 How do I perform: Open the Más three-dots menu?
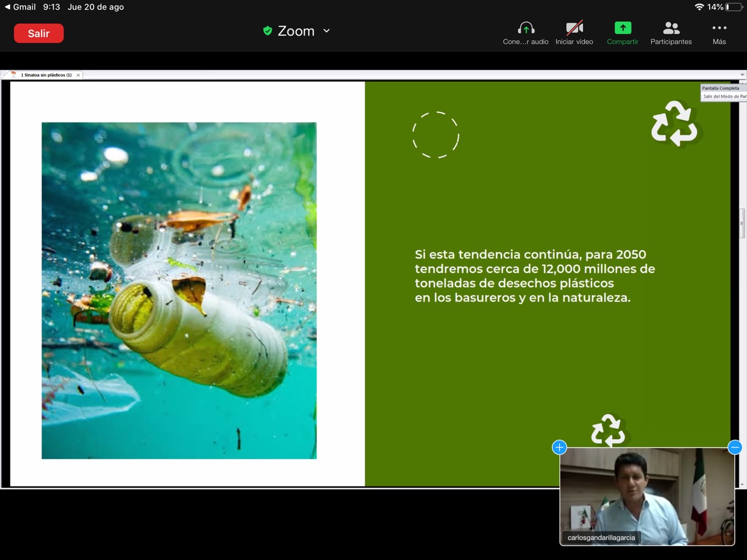(719, 33)
